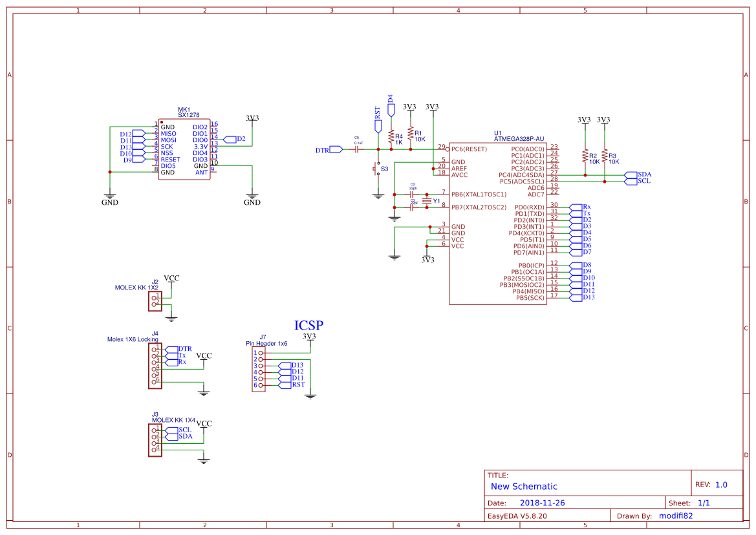Click drawn-by name modifi82
Viewport: 756px width, 535px height.
[x=675, y=516]
